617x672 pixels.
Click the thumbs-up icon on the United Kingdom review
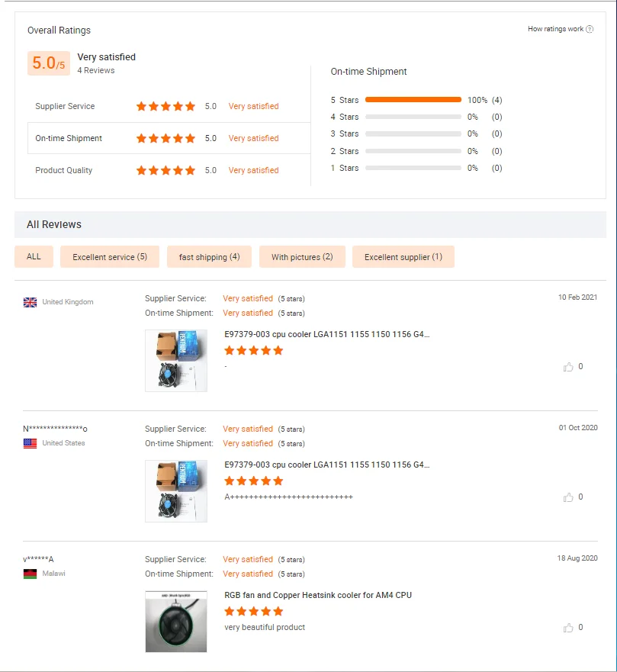tap(568, 367)
